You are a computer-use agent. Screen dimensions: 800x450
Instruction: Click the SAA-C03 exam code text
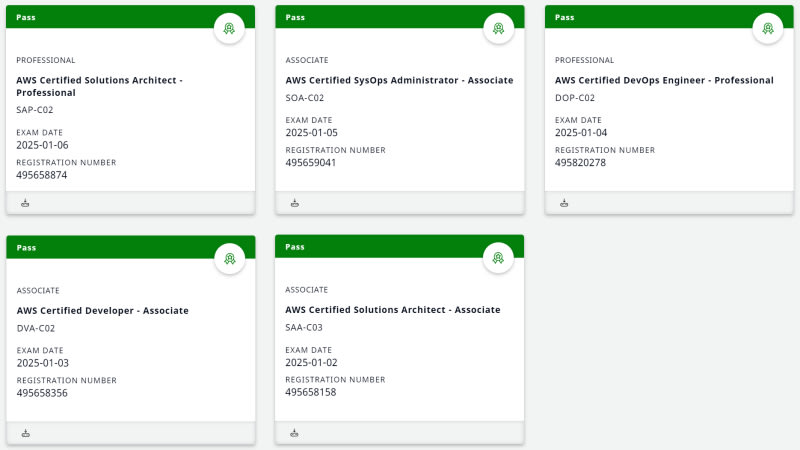tap(304, 327)
